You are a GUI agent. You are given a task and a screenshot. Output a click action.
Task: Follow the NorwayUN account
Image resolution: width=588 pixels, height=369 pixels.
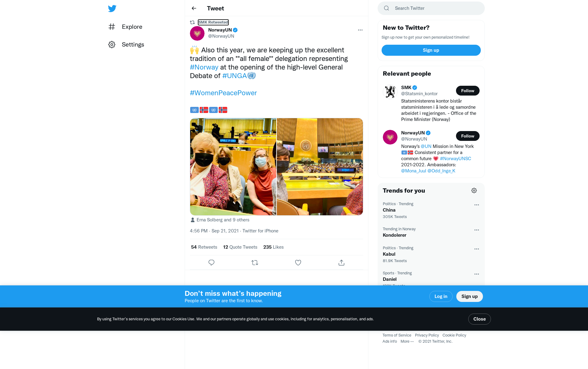[x=468, y=136]
